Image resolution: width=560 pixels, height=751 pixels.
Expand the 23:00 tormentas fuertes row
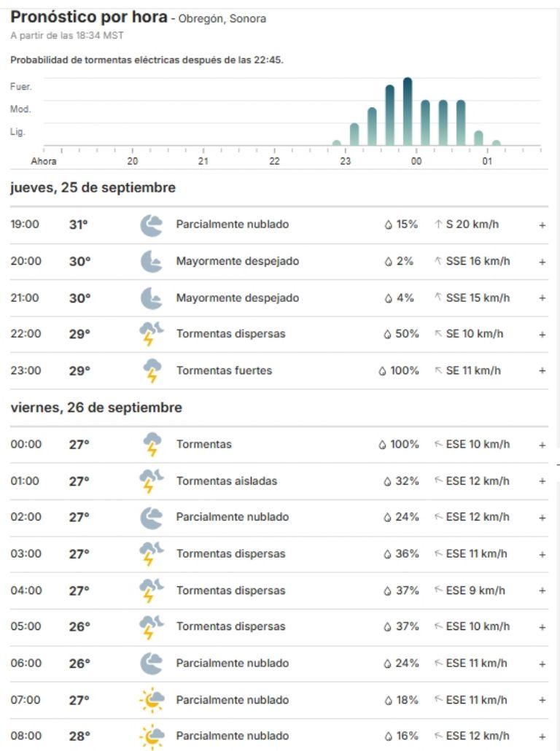[x=541, y=370]
